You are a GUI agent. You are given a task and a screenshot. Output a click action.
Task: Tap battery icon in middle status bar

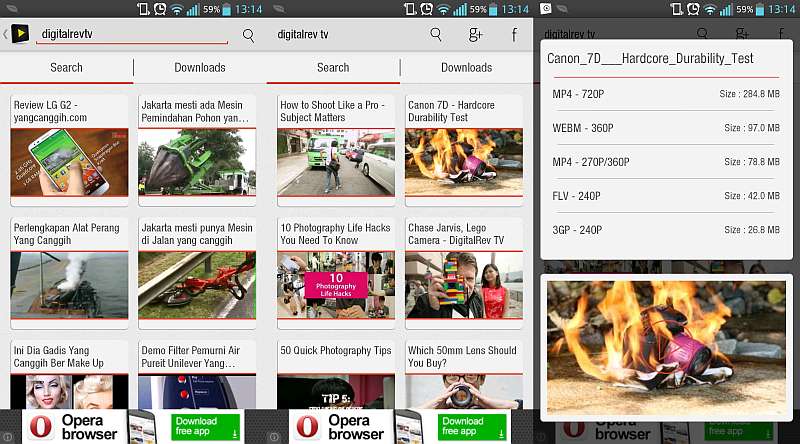493,9
